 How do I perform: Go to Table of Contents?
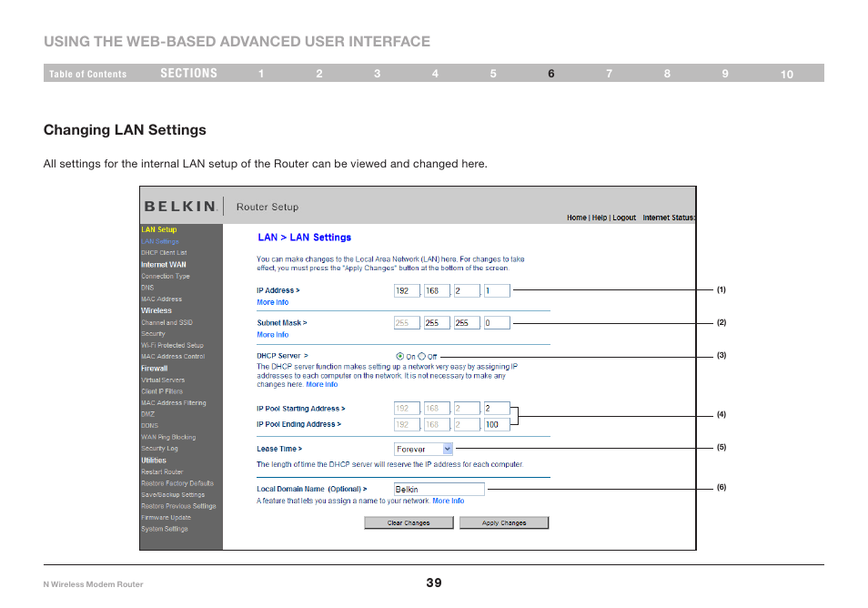click(87, 74)
